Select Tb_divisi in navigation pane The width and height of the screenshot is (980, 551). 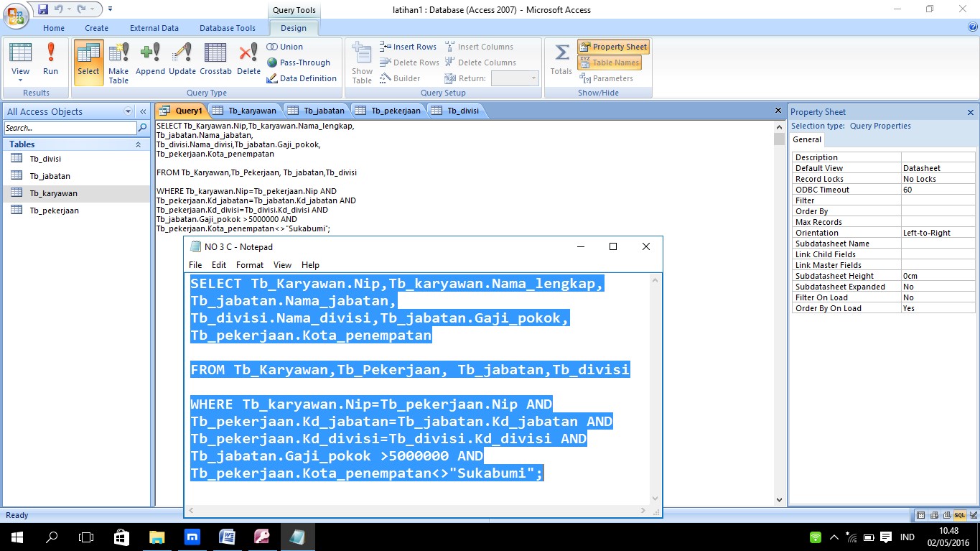[77, 158]
